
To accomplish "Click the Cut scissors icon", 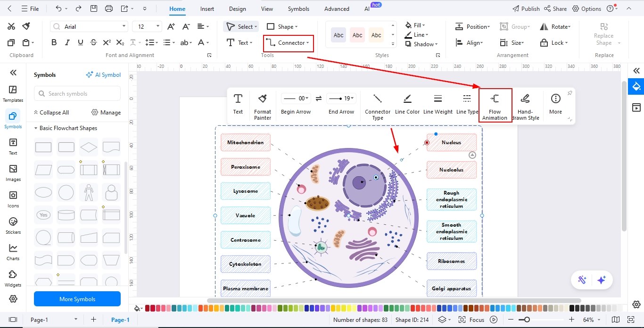I will pos(11,26).
